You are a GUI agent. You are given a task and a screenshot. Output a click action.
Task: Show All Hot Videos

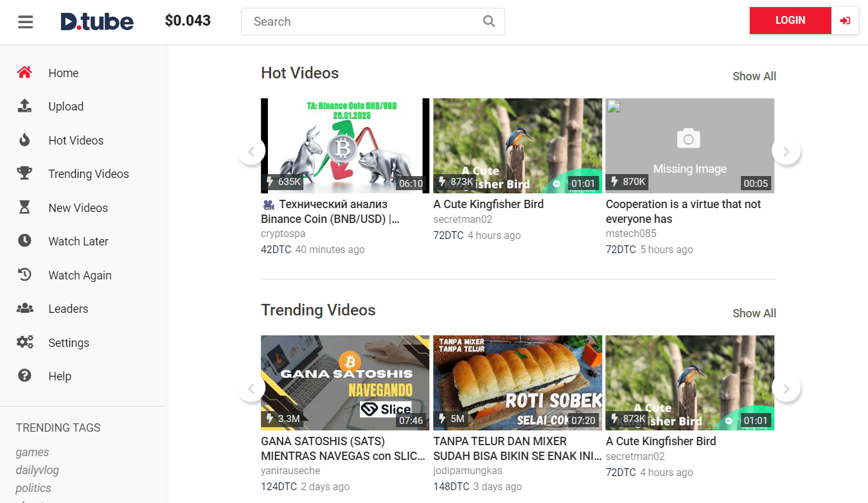754,76
